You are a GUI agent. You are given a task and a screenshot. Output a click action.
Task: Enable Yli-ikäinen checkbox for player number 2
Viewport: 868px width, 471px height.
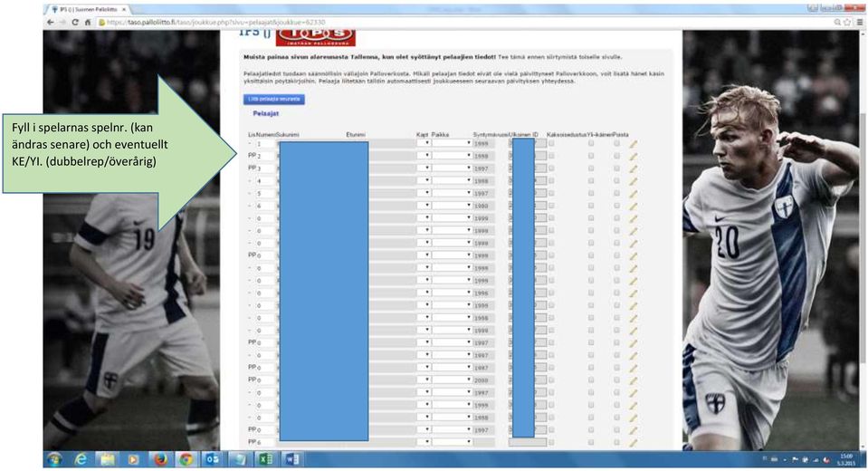point(591,156)
